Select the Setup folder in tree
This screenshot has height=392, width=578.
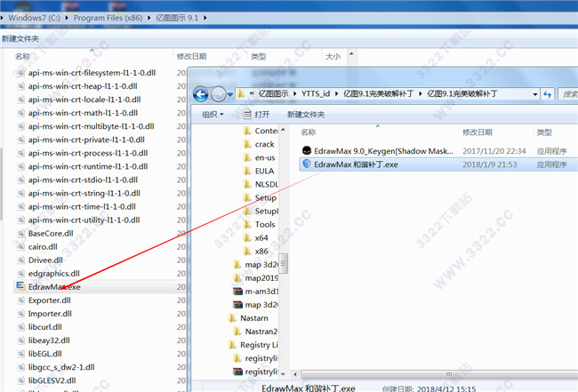tap(260, 197)
